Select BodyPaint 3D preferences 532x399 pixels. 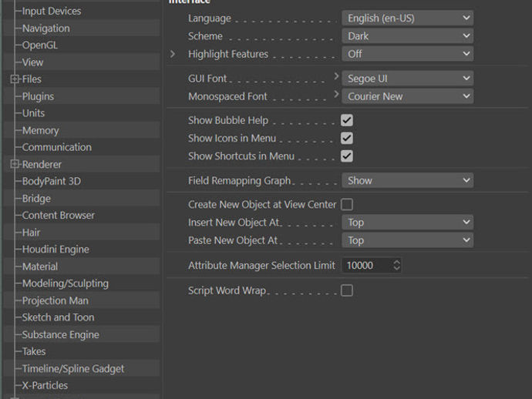tap(51, 181)
